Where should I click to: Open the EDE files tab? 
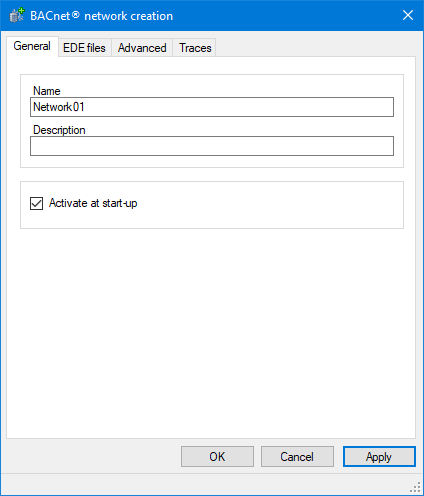(84, 48)
